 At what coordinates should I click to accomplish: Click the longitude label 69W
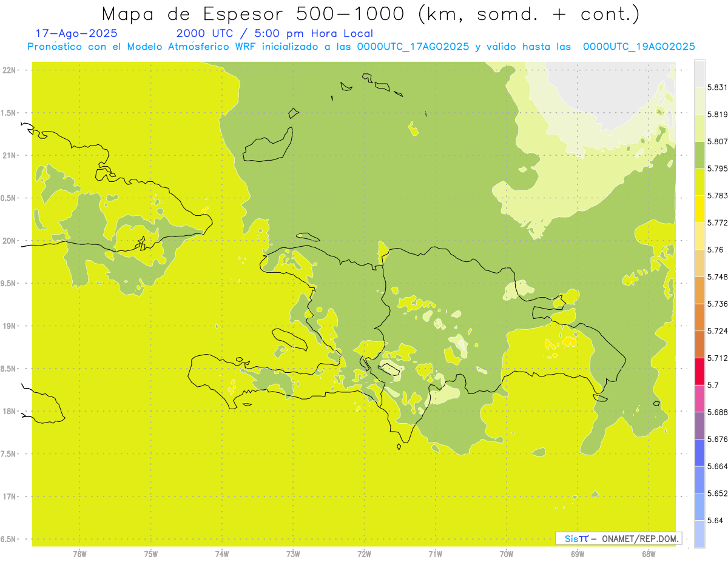[x=578, y=554]
